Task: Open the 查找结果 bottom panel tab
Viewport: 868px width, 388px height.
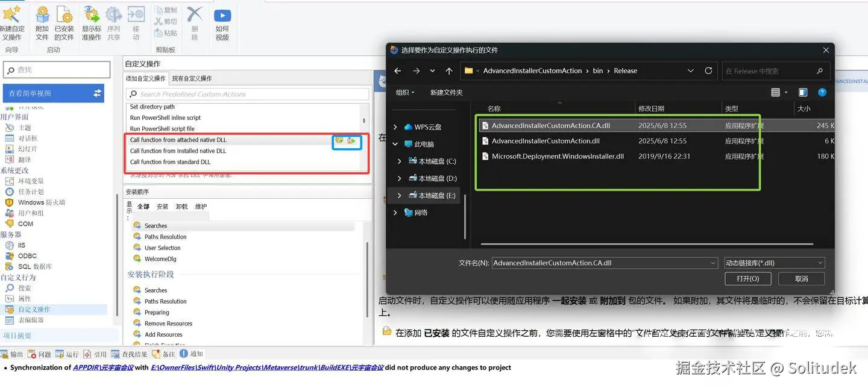Action: (x=130, y=354)
